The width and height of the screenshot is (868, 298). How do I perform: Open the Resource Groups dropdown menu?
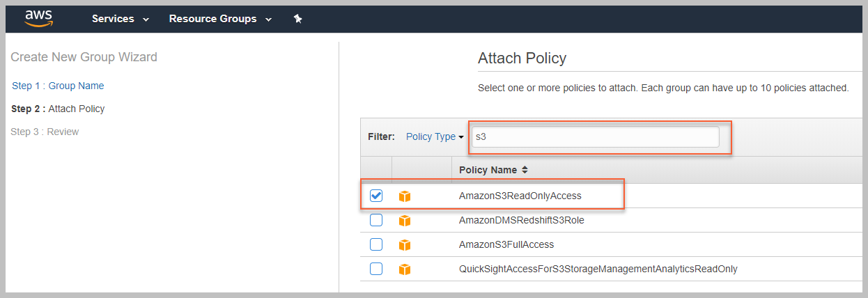pyautogui.click(x=220, y=19)
